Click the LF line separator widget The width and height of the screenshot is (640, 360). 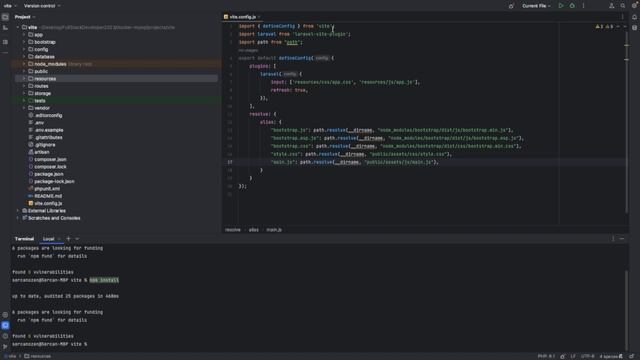tap(573, 356)
